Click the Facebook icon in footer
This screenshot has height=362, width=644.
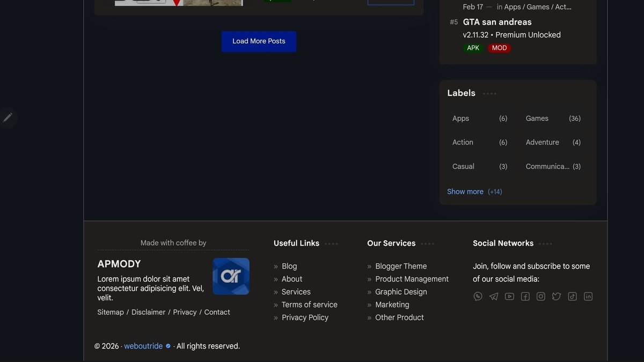(525, 297)
